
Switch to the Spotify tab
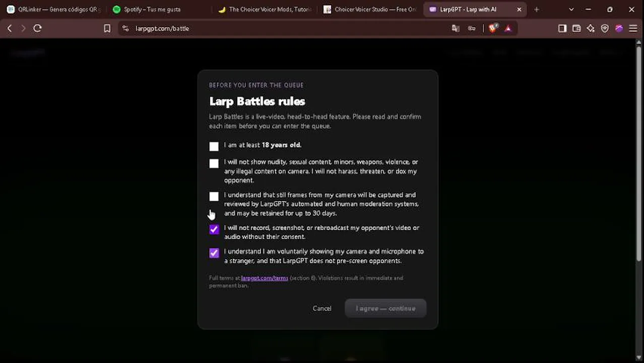159,10
